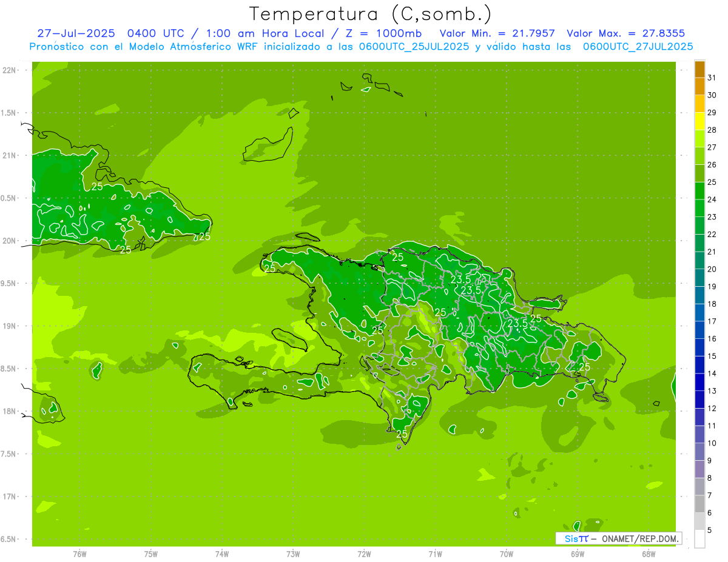Click the "75W" longitude axis label
Image resolution: width=728 pixels, height=562 pixels.
[x=151, y=554]
